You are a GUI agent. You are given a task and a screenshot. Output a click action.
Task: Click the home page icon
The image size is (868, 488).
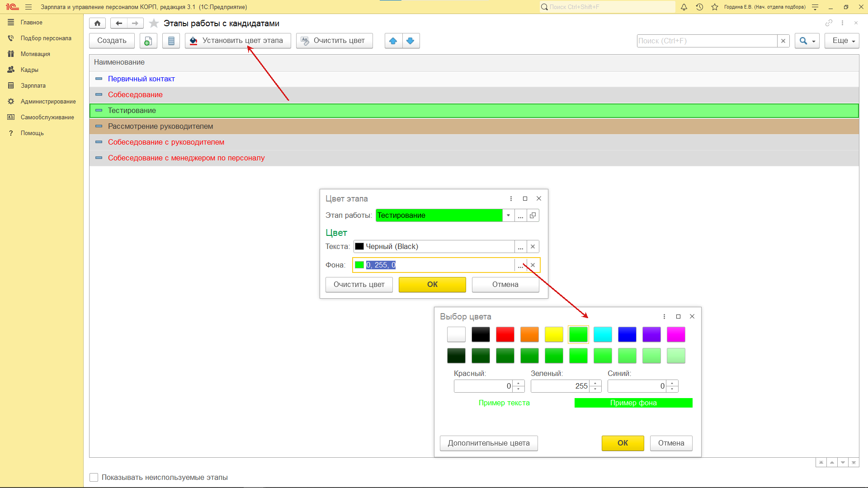pyautogui.click(x=97, y=23)
